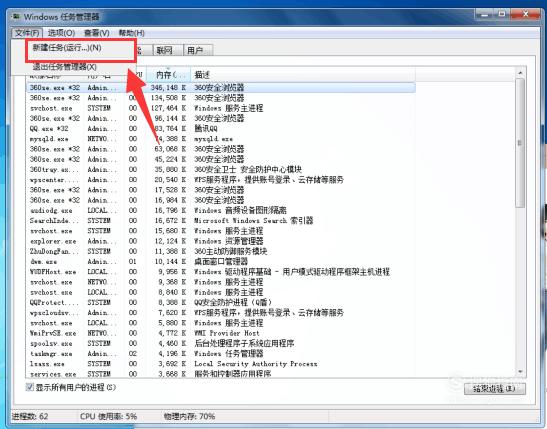Viewport: 547px width, 429px height.
Task: Click the 结束进程 button
Action: coord(495,389)
